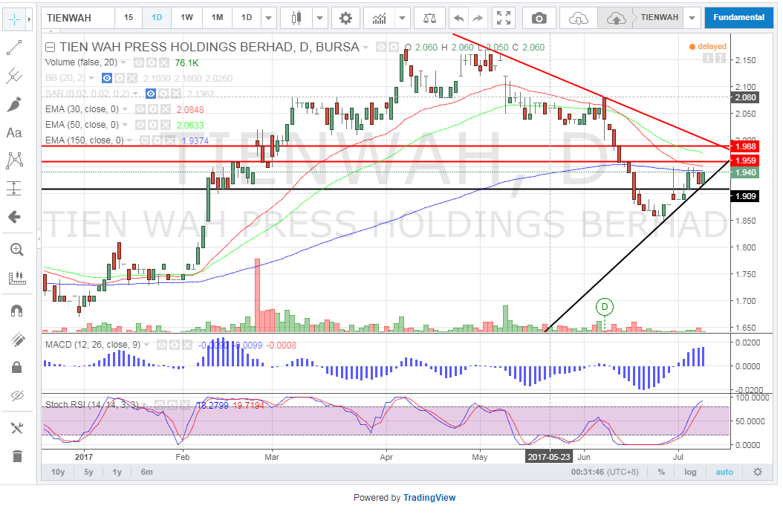
Task: Toggle lock all drawing tools
Action: point(17,368)
